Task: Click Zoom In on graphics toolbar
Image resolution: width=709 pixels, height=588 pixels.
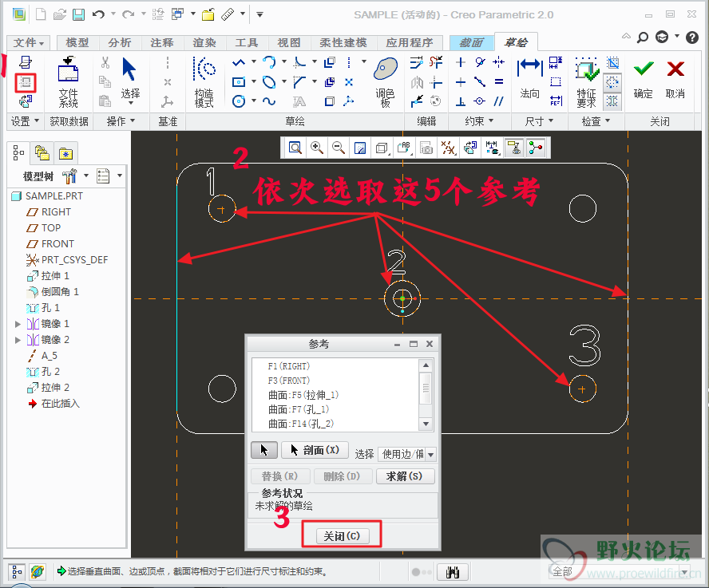Action: [317, 148]
